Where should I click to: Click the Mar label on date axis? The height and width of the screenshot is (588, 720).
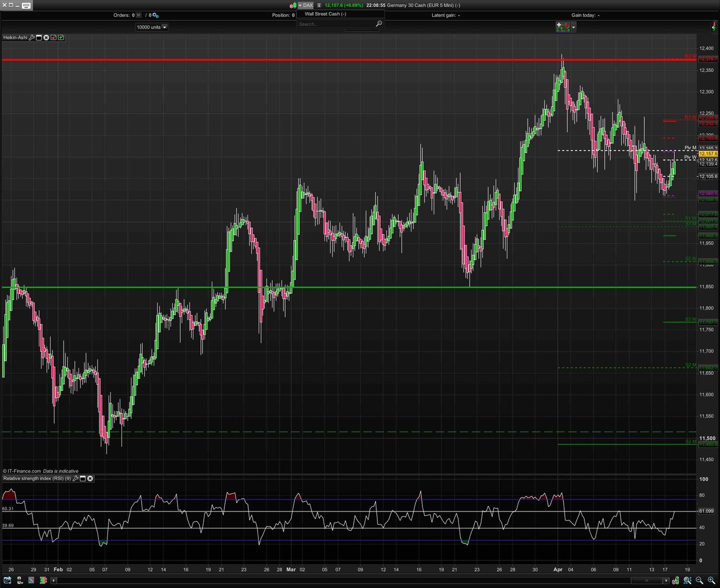pos(291,569)
